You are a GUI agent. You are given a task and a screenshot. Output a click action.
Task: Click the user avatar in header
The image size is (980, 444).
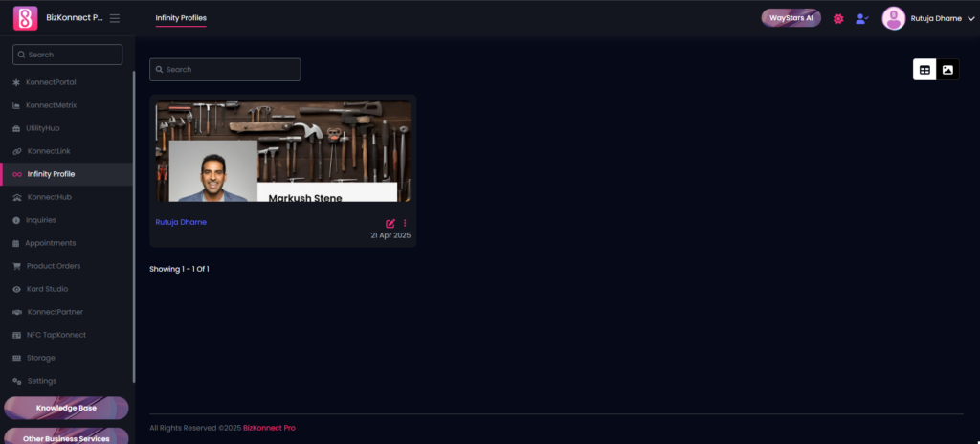tap(893, 18)
